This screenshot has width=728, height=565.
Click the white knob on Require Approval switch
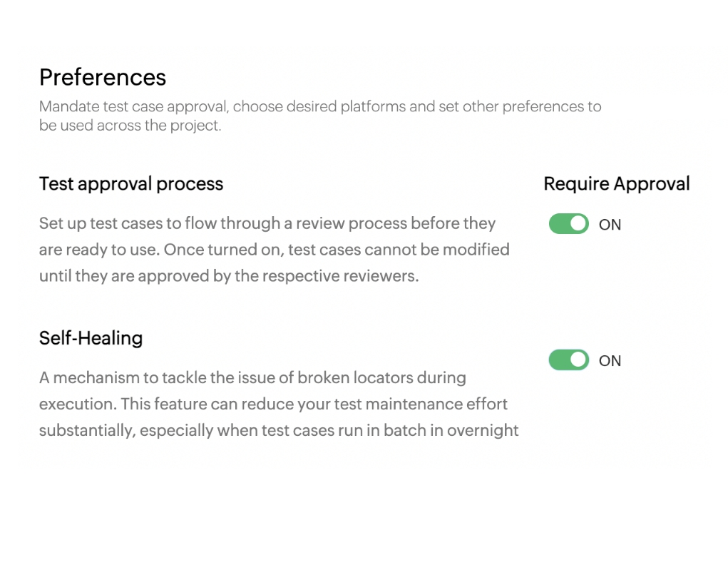(578, 224)
